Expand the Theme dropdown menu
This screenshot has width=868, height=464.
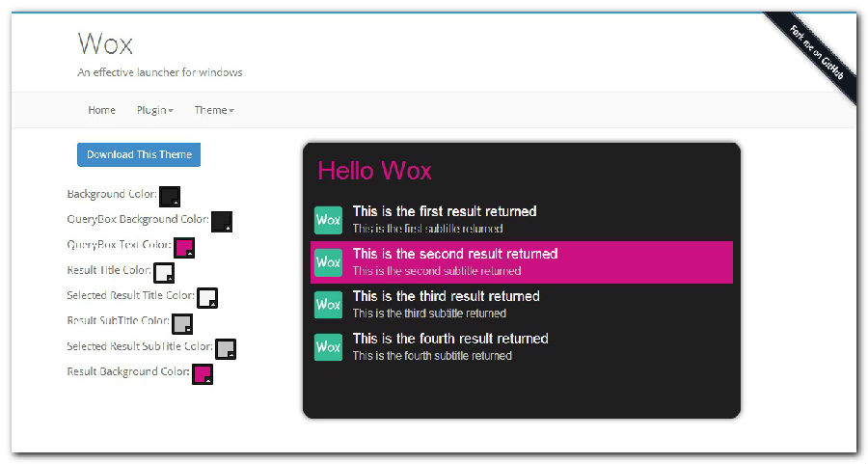coord(214,110)
